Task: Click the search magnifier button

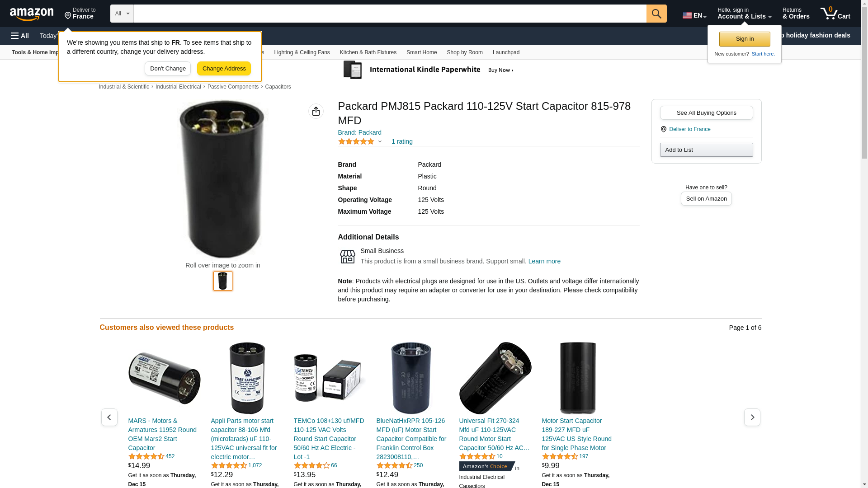Action: [x=656, y=14]
